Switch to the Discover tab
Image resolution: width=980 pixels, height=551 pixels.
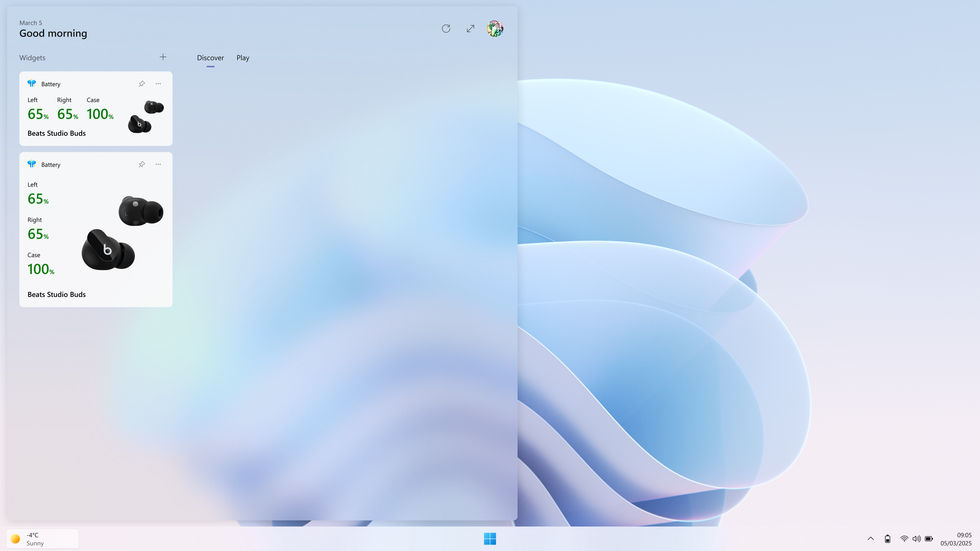click(210, 58)
